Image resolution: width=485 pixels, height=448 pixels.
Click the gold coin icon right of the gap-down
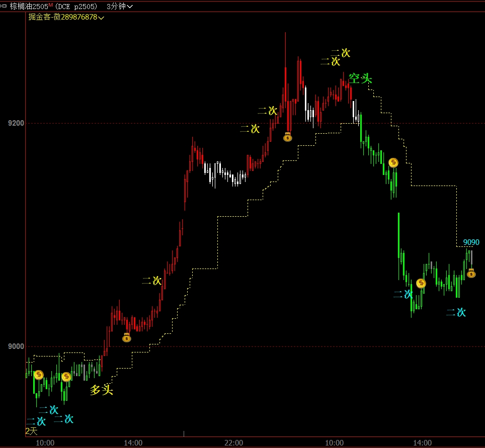(421, 283)
